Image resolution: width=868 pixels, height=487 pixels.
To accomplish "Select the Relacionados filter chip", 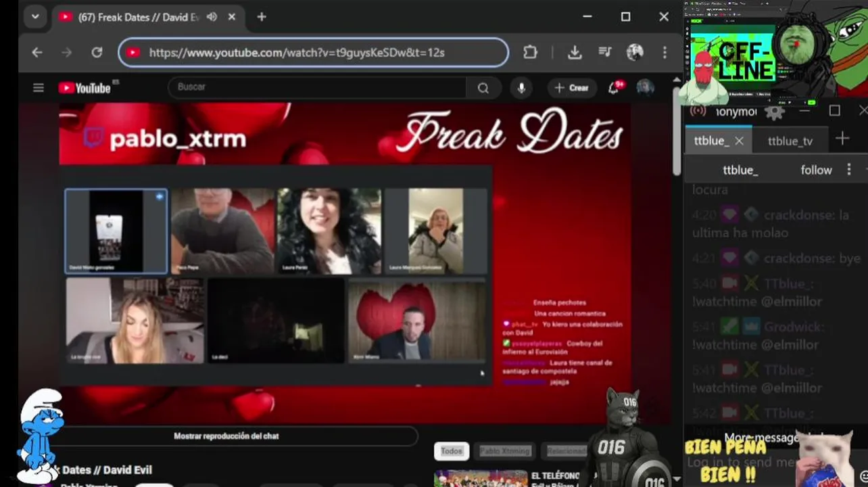I will click(566, 451).
